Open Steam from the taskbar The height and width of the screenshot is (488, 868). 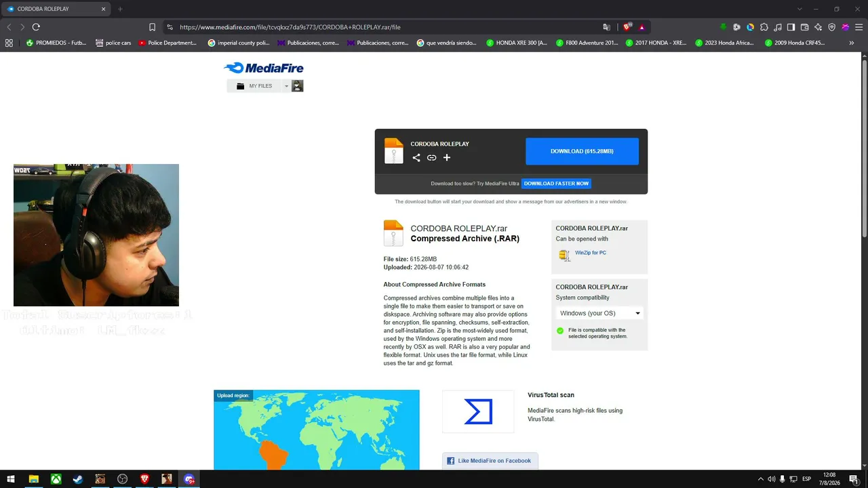[78, 479]
